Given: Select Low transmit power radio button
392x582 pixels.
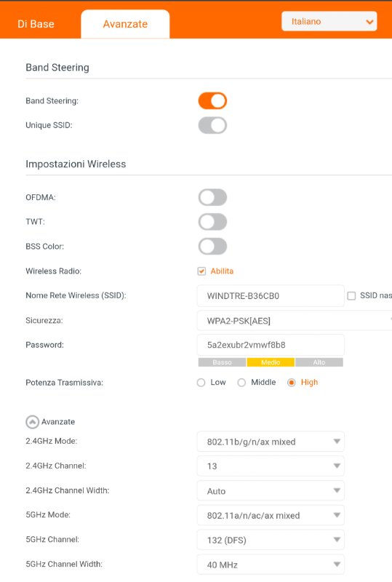Looking at the screenshot, I should [x=201, y=383].
